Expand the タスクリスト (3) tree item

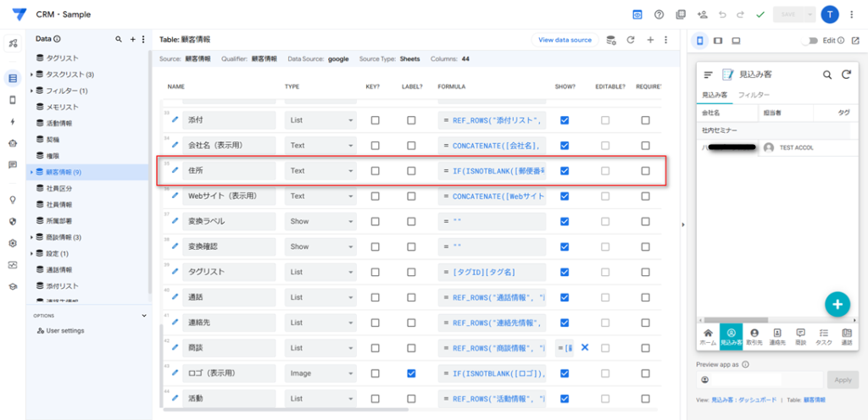[x=31, y=75]
